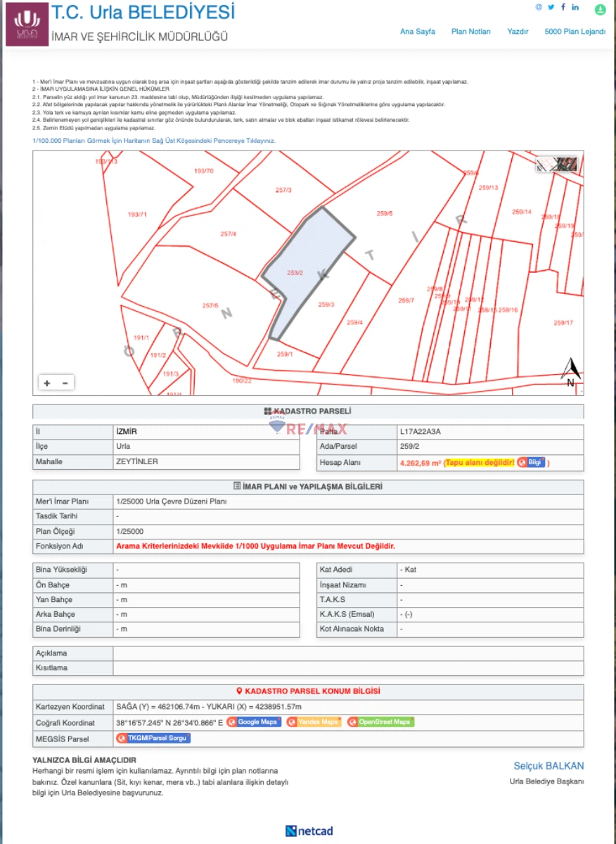The width and height of the screenshot is (616, 844).
Task: Click parcel 259/3 on the map
Action: point(326,305)
